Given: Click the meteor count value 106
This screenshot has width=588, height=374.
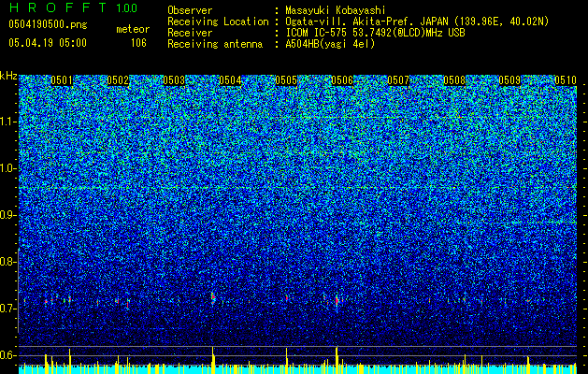Looking at the screenshot, I should click(138, 43).
